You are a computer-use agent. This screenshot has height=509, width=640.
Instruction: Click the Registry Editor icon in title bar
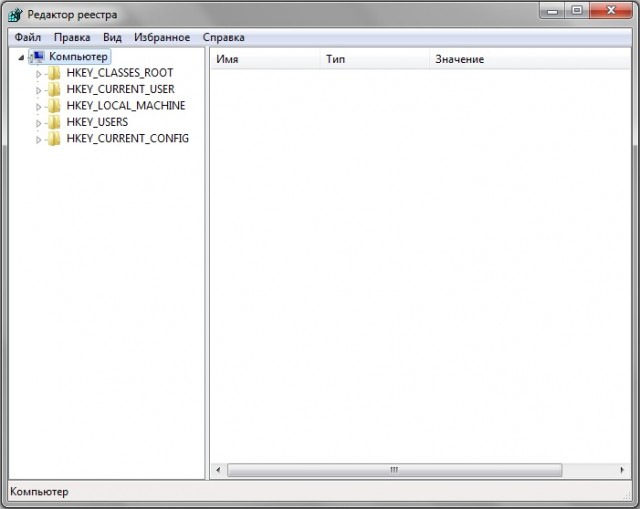tap(15, 15)
